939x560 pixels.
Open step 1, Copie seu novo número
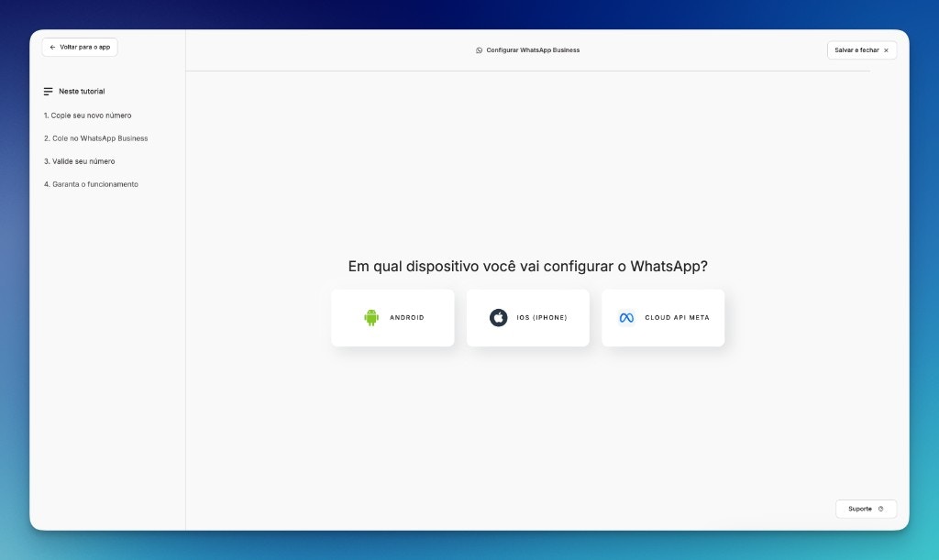click(x=87, y=115)
